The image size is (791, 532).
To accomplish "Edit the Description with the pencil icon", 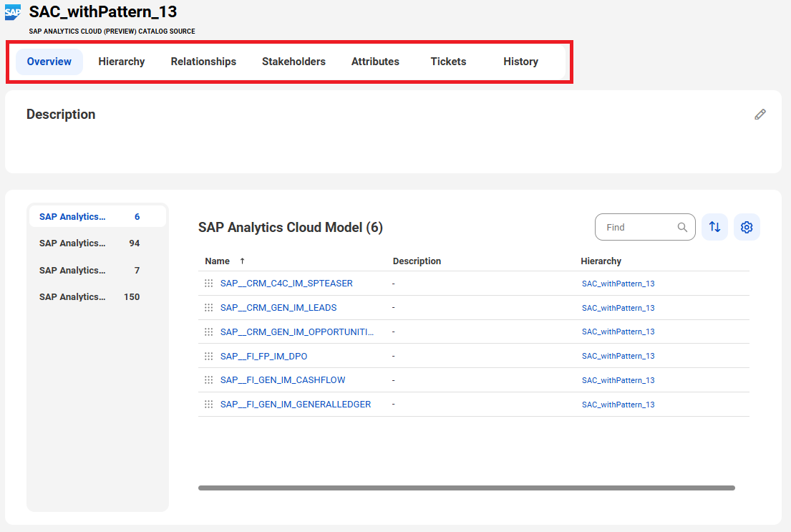I will 760,115.
